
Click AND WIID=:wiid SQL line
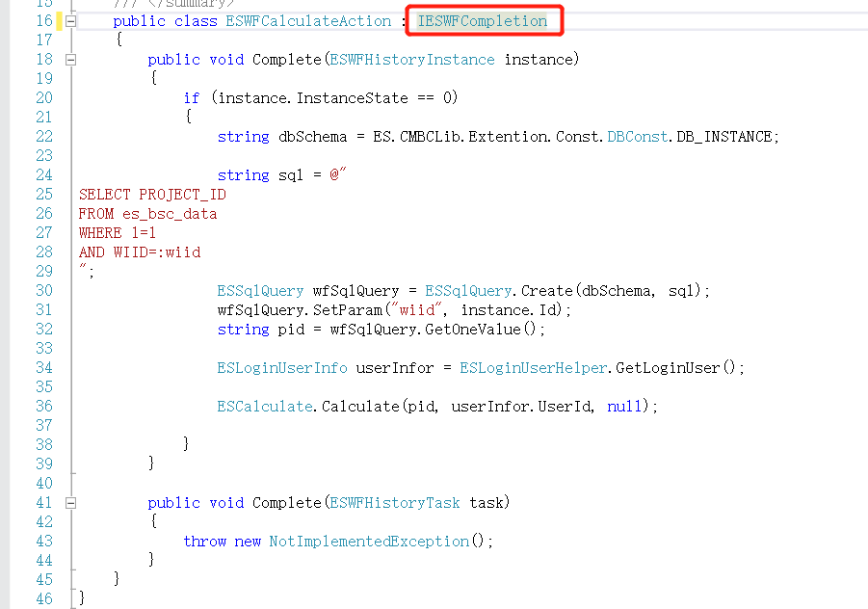point(140,252)
